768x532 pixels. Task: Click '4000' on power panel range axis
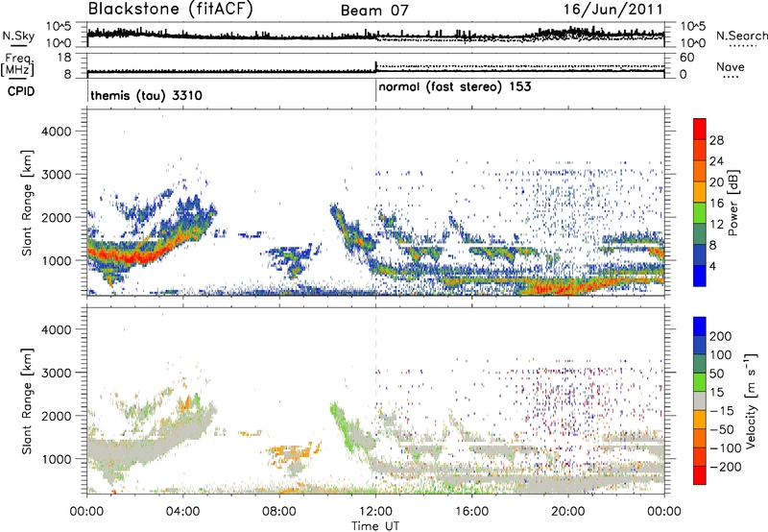pos(57,132)
